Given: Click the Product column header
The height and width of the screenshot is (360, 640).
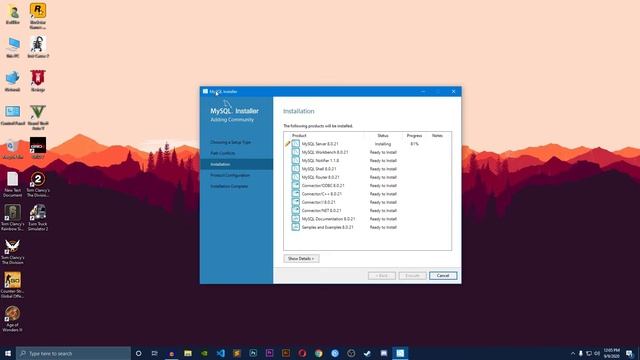Looking at the screenshot, I should (299, 136).
